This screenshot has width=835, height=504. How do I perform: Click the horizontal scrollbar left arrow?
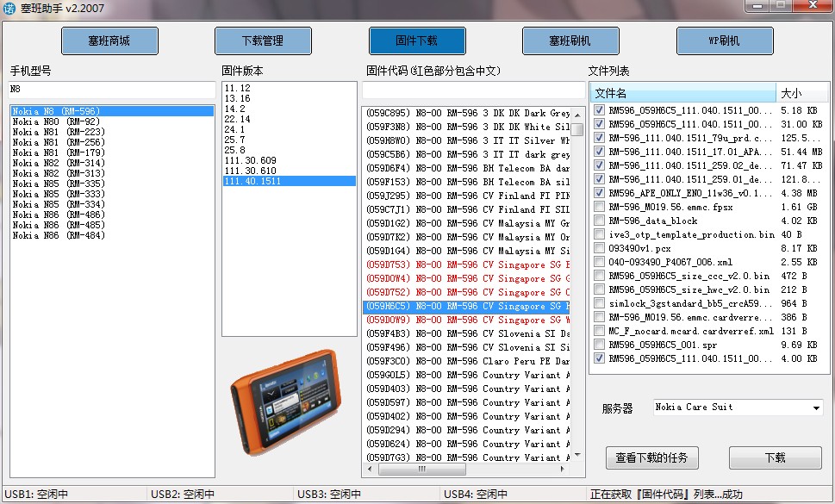370,469
